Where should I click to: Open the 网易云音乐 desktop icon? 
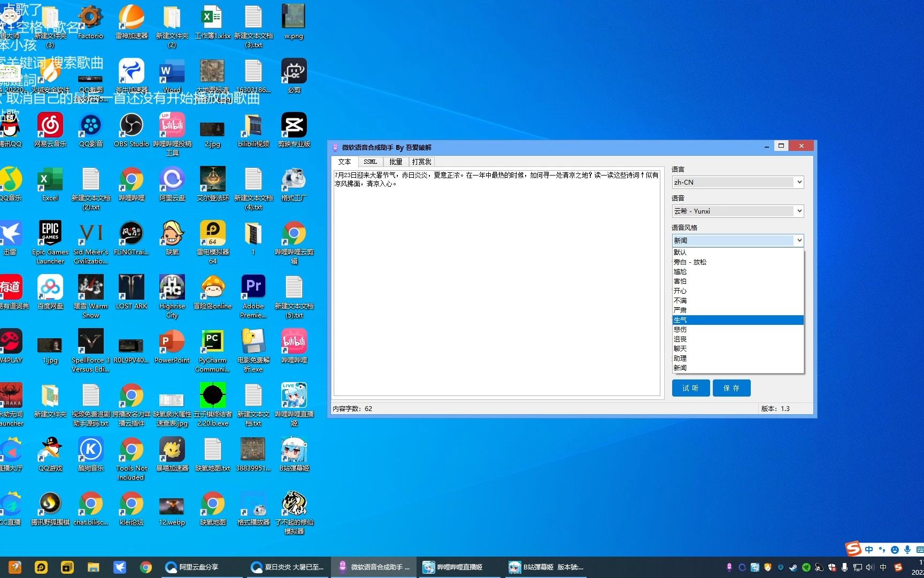click(50, 130)
